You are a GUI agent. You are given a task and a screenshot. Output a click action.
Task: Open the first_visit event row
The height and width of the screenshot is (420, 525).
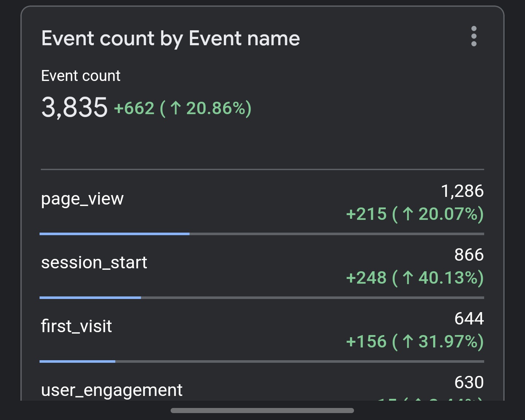coord(77,326)
